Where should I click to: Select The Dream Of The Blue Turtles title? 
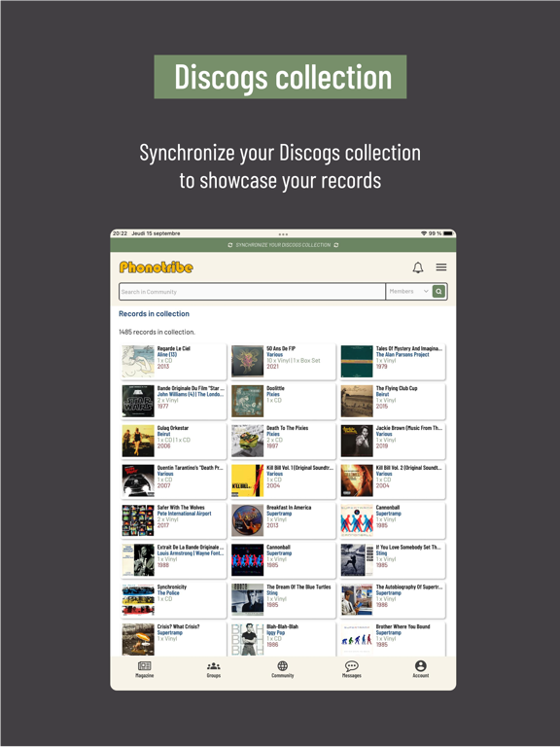click(x=298, y=587)
